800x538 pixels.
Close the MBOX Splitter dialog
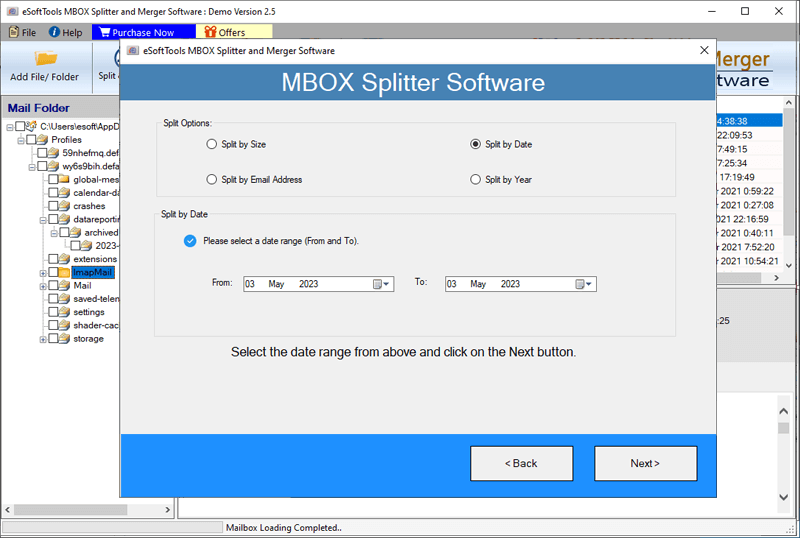704,50
